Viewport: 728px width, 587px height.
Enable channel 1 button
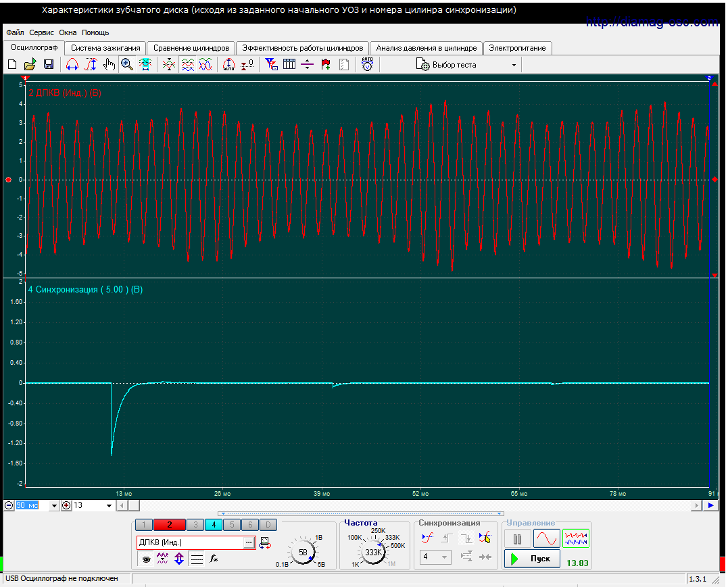(144, 525)
